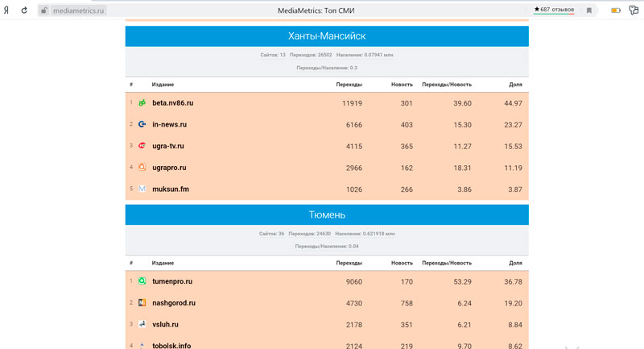Click the ugra-tv.ru red favicon
This screenshot has width=644, height=349.
(142, 146)
